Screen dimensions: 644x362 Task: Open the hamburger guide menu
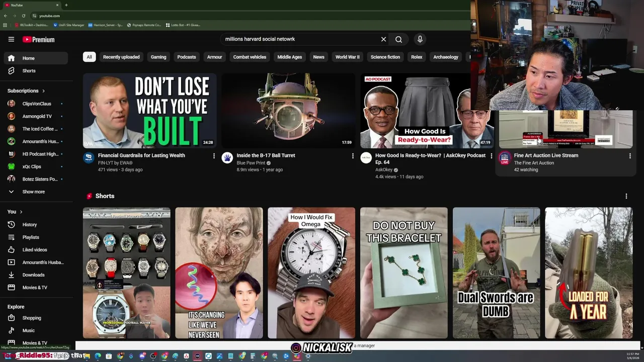click(x=11, y=39)
